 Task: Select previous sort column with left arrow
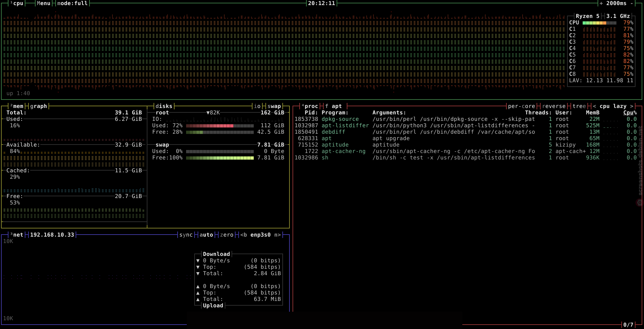tap(594, 106)
